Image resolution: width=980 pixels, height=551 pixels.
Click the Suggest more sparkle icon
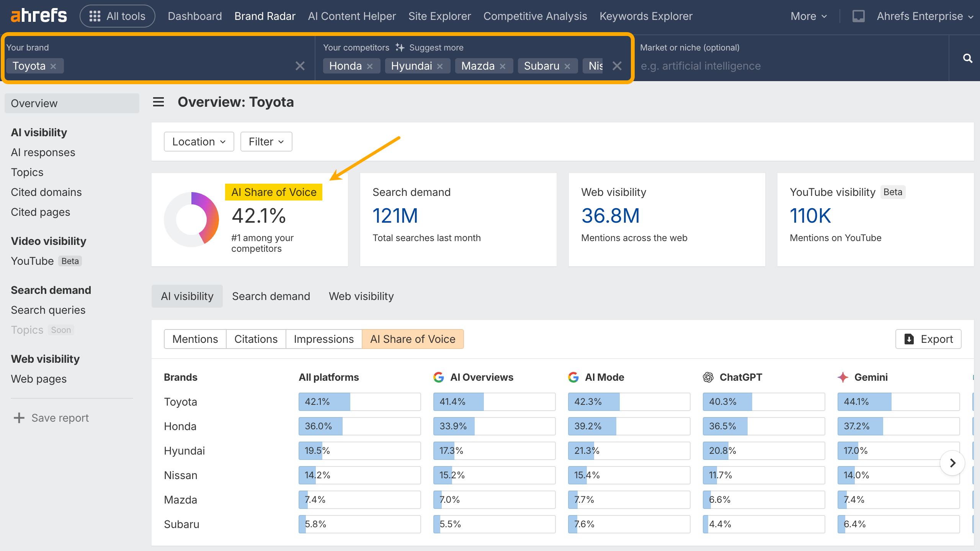[x=400, y=47]
